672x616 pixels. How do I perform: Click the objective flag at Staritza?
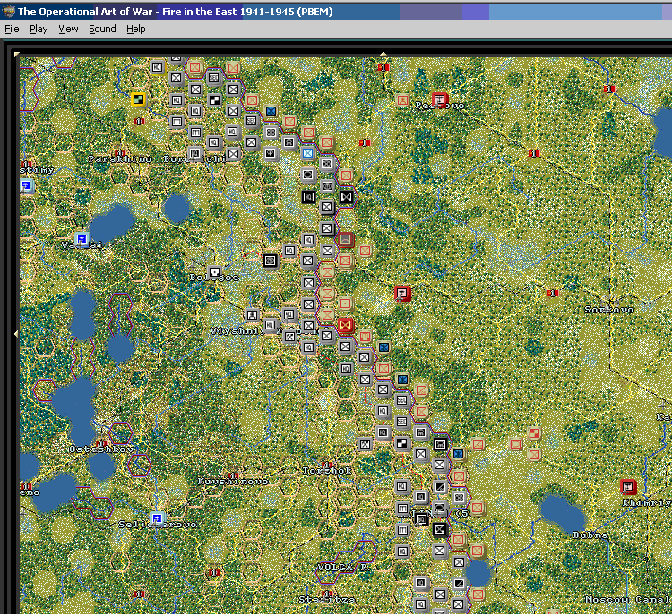(x=327, y=594)
